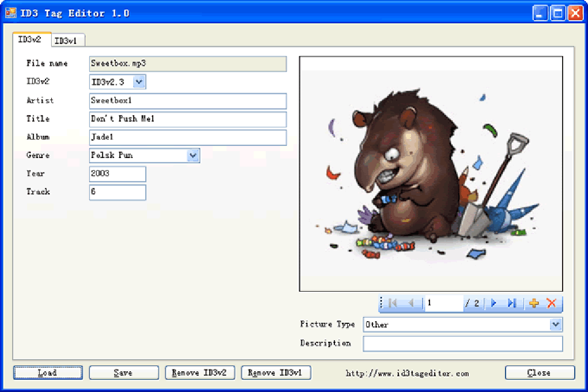Image resolution: width=588 pixels, height=392 pixels.
Task: Click Remove ID3v1 button
Action: (276, 373)
